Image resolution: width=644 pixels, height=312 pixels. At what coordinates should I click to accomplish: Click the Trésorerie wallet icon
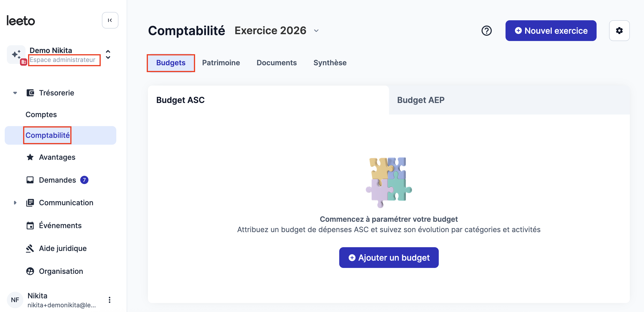pyautogui.click(x=30, y=93)
